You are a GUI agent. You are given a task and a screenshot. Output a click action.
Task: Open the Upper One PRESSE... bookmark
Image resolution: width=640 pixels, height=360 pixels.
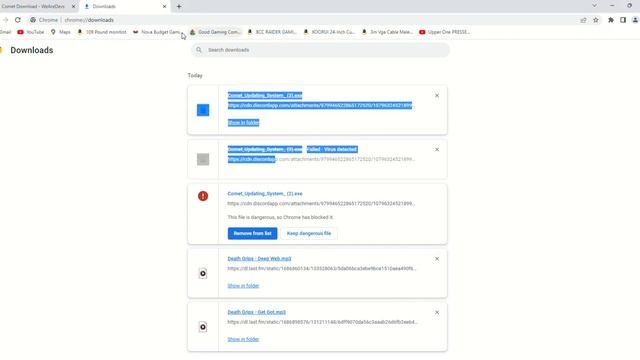[x=444, y=32]
